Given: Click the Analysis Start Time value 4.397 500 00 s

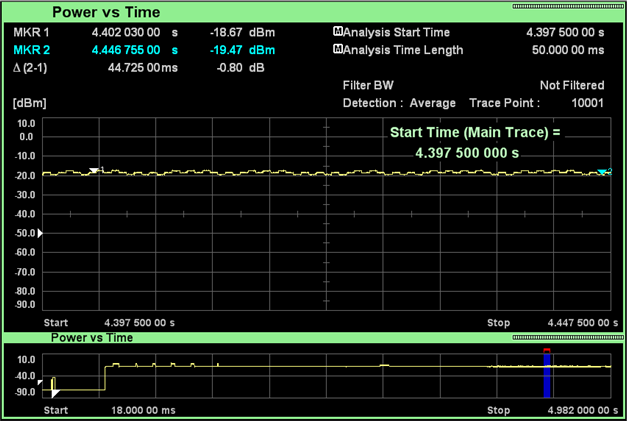Looking at the screenshot, I should pos(565,33).
